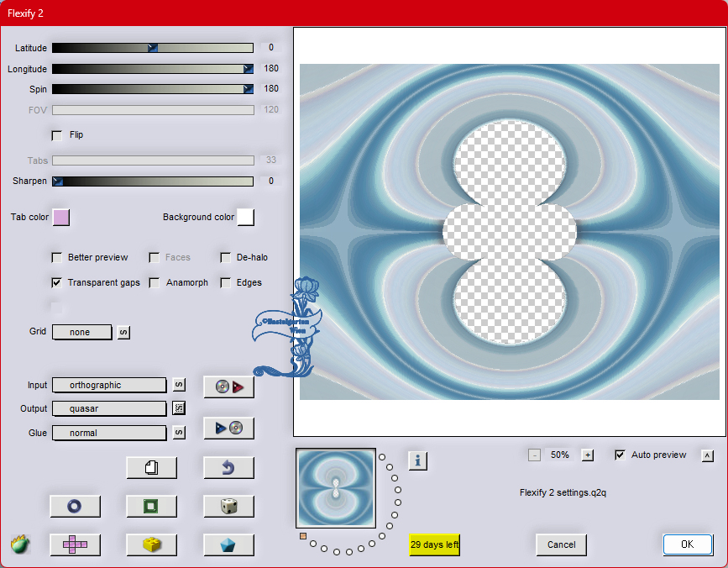
Task: Uncheck Transparent gaps option
Action: pyautogui.click(x=57, y=283)
